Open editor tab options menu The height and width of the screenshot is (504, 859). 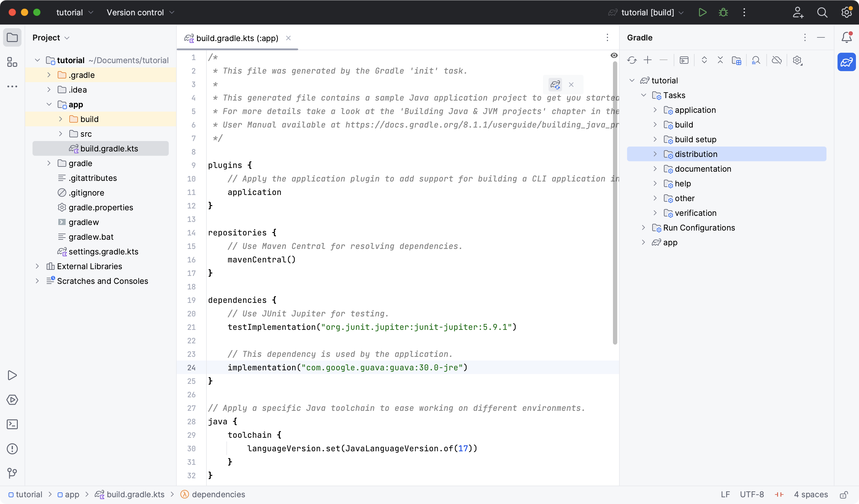607,37
